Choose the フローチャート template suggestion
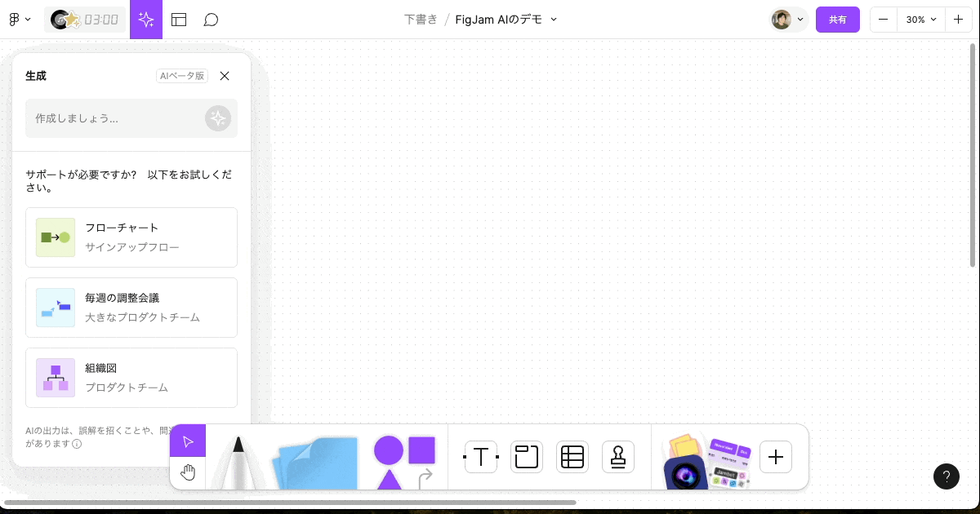This screenshot has height=514, width=980. point(131,237)
